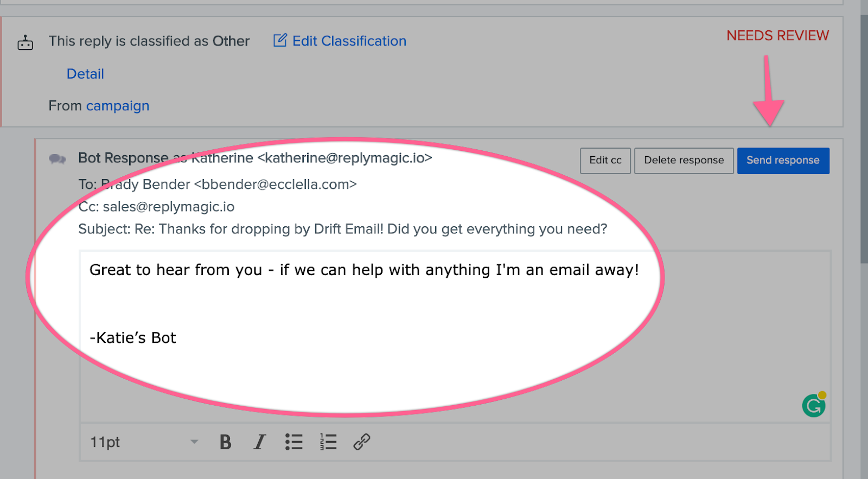This screenshot has width=868, height=479.
Task: Click the Delete response button
Action: (684, 161)
